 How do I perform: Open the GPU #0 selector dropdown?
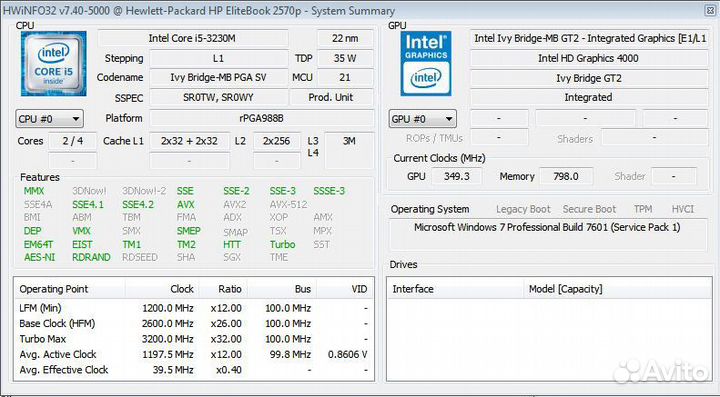pos(422,119)
